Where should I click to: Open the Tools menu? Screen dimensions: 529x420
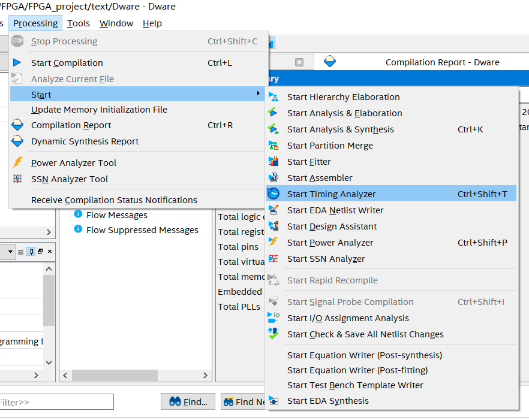[x=78, y=23]
